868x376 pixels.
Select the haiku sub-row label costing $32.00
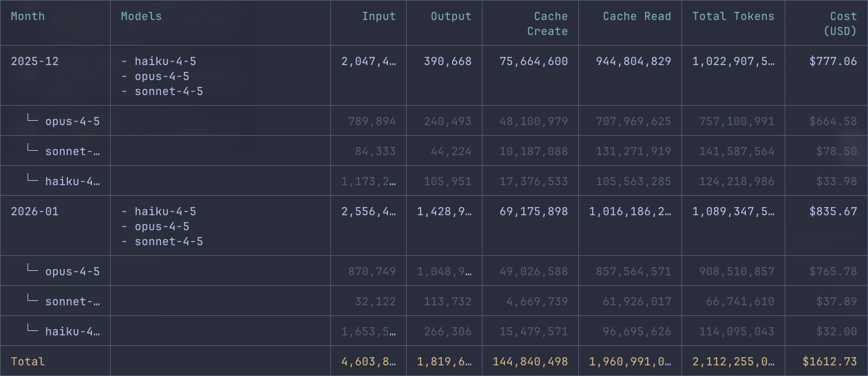click(71, 332)
